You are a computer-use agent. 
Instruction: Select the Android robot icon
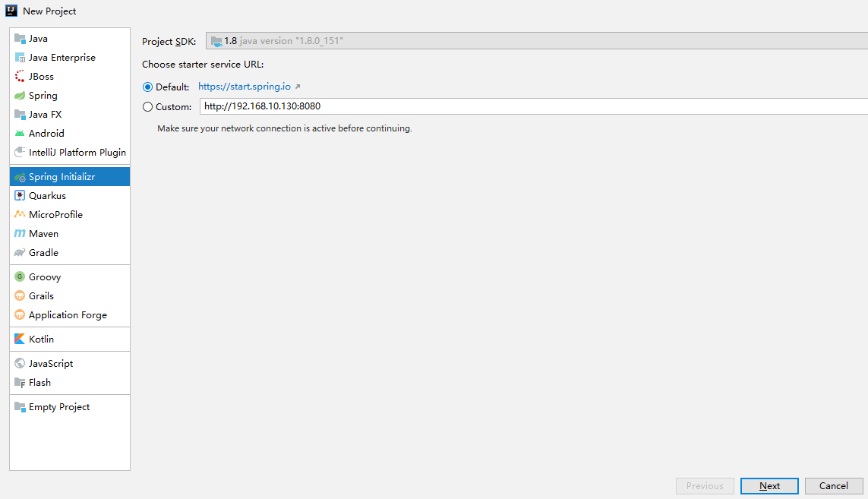(20, 134)
